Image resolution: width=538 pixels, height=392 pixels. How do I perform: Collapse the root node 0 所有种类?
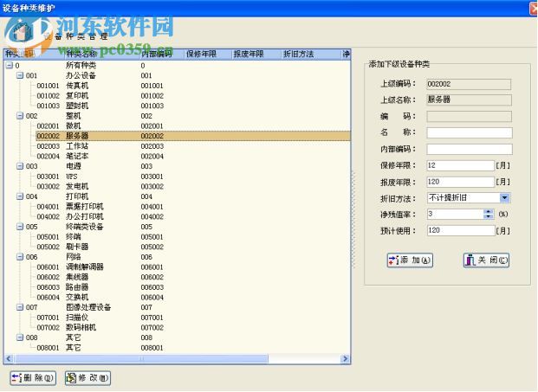point(10,65)
